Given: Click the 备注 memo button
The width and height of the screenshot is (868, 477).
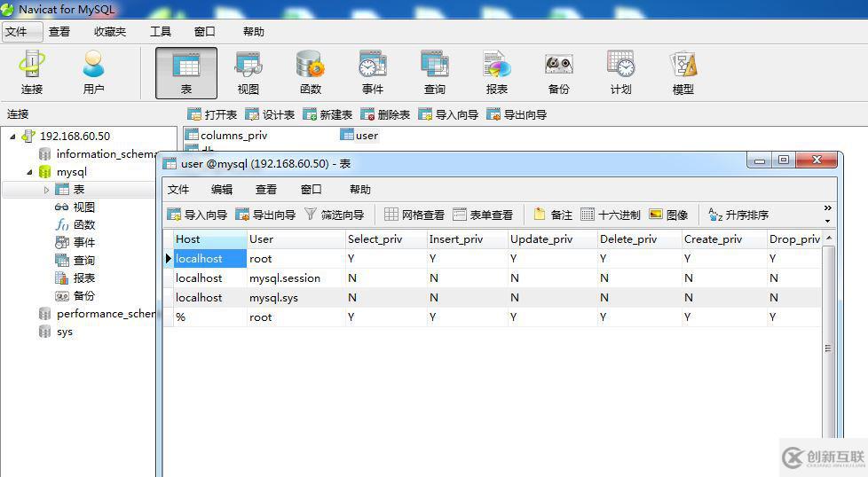Looking at the screenshot, I should (x=553, y=215).
